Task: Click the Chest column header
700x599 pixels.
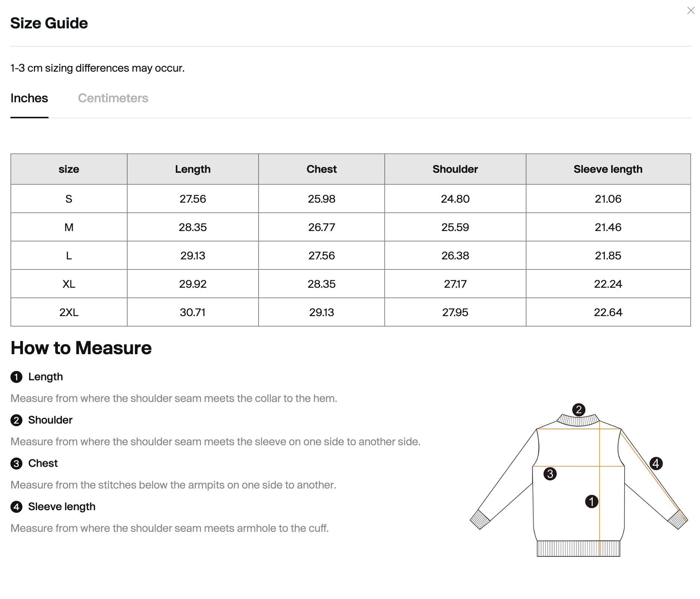Action: click(x=321, y=169)
